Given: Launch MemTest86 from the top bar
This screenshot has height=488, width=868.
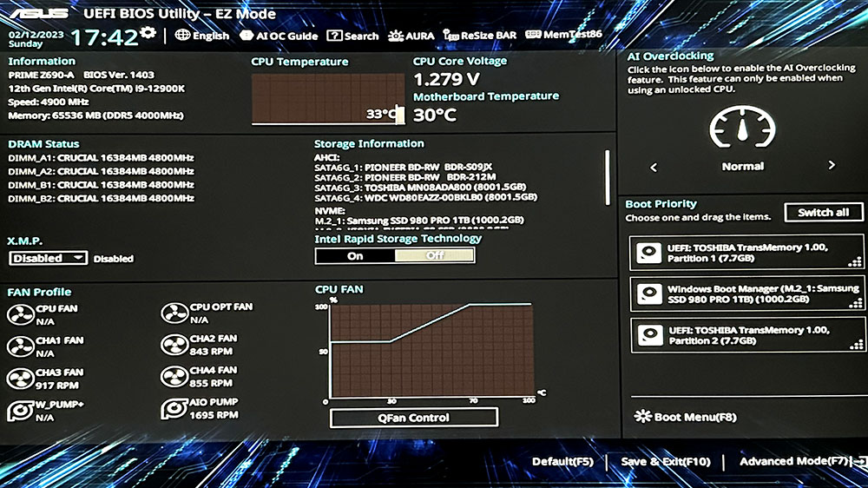Looking at the screenshot, I should point(565,36).
